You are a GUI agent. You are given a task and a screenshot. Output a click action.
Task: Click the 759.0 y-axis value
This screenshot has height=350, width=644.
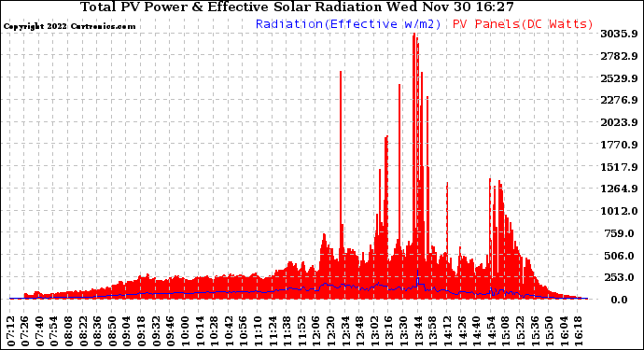click(619, 233)
